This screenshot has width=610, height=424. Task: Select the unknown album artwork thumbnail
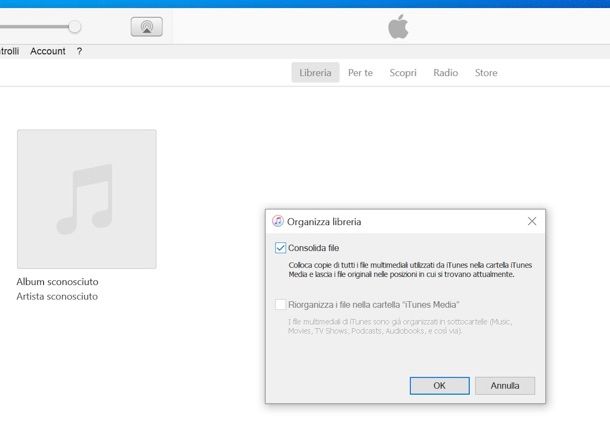pyautogui.click(x=87, y=199)
